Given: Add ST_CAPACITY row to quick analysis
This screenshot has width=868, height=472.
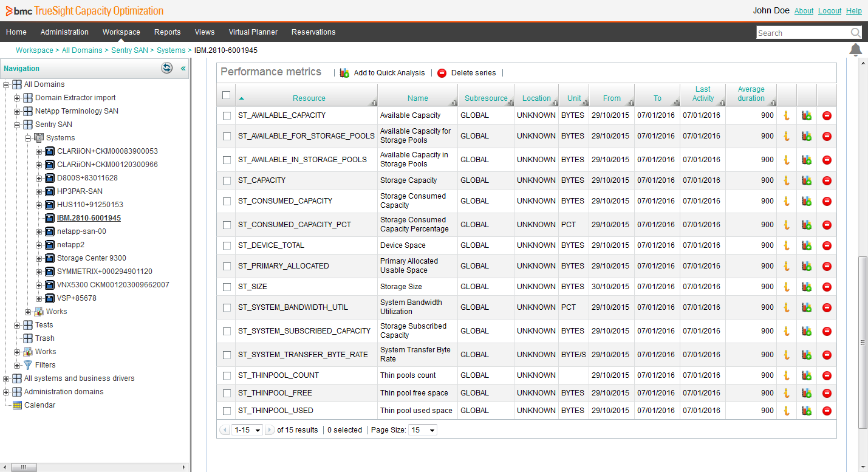Looking at the screenshot, I should tap(807, 180).
